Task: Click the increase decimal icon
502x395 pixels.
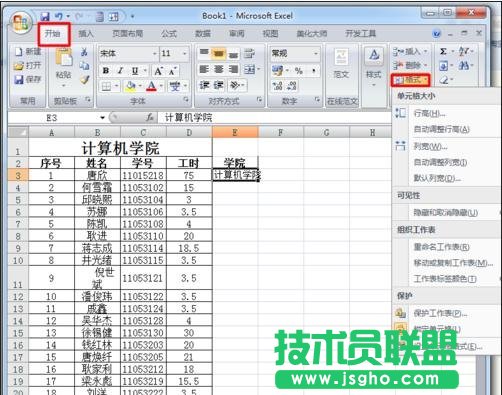Action: [277, 86]
